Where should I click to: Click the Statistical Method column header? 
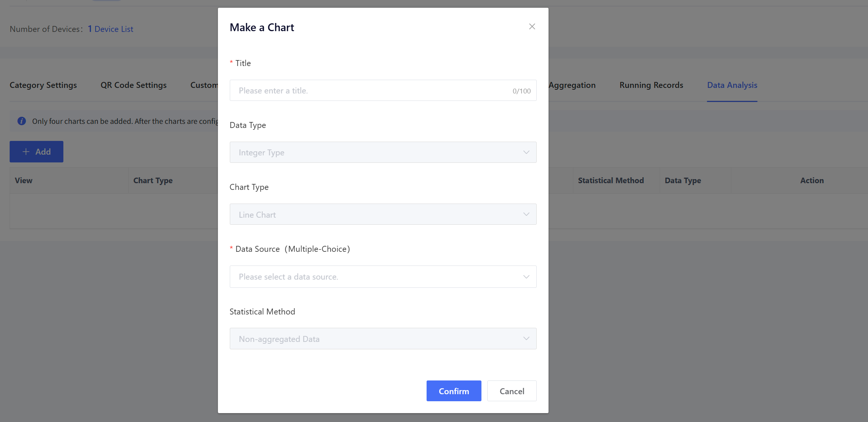coord(611,181)
